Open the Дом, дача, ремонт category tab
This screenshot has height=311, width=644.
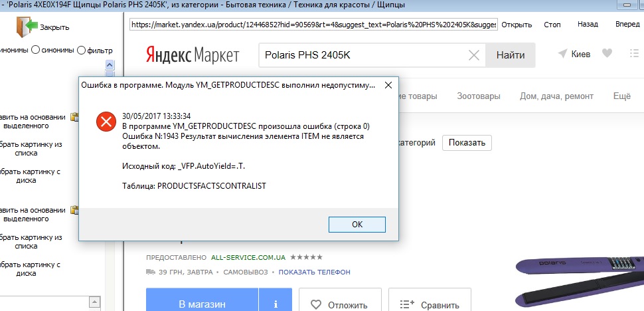click(x=556, y=96)
